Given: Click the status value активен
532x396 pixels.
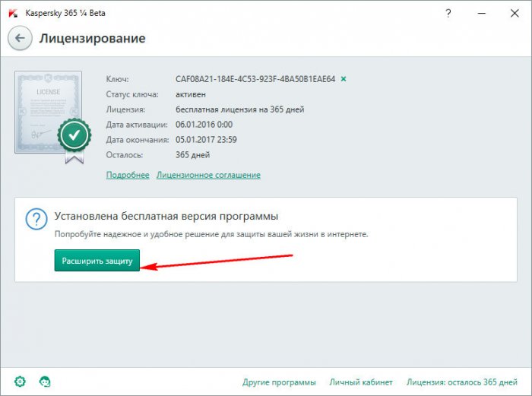Looking at the screenshot, I should pos(191,94).
